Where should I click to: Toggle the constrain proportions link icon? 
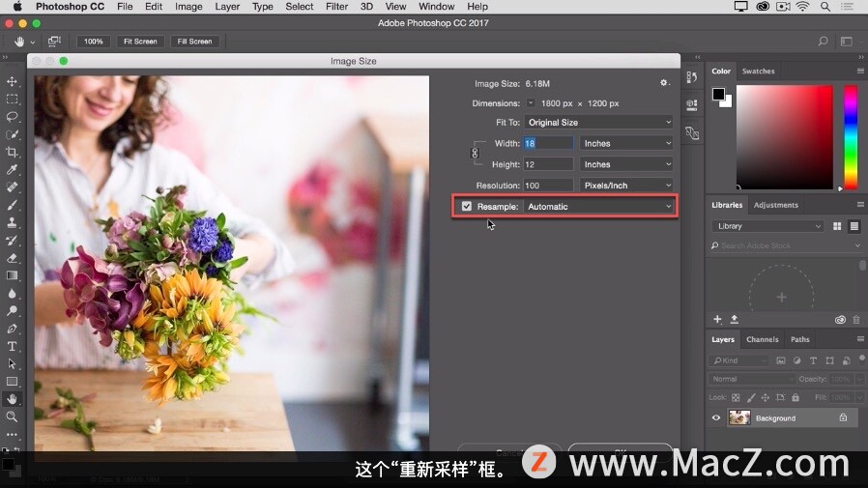coord(475,154)
